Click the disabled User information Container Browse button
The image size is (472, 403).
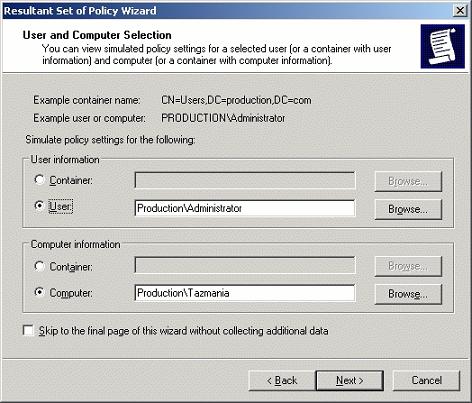[x=408, y=181]
